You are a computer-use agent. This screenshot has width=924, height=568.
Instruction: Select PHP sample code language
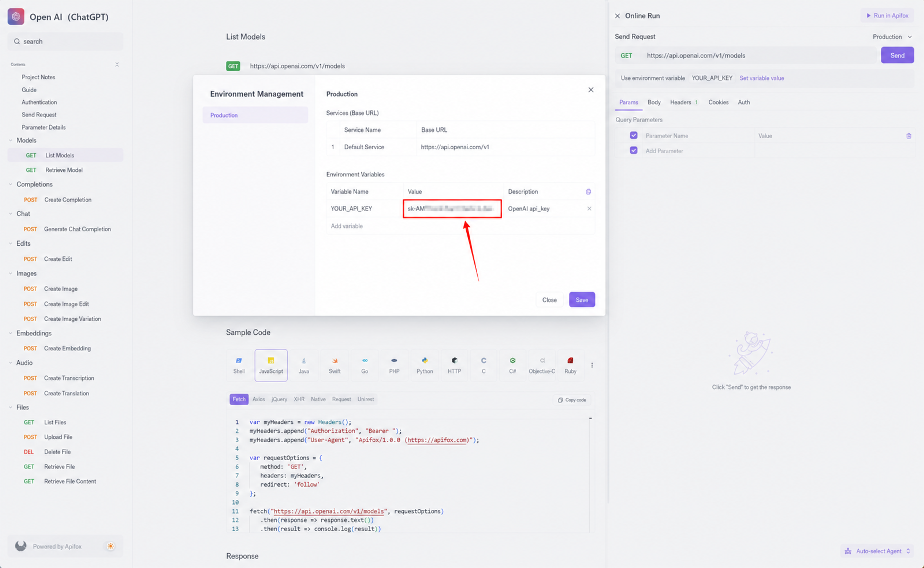coord(394,366)
